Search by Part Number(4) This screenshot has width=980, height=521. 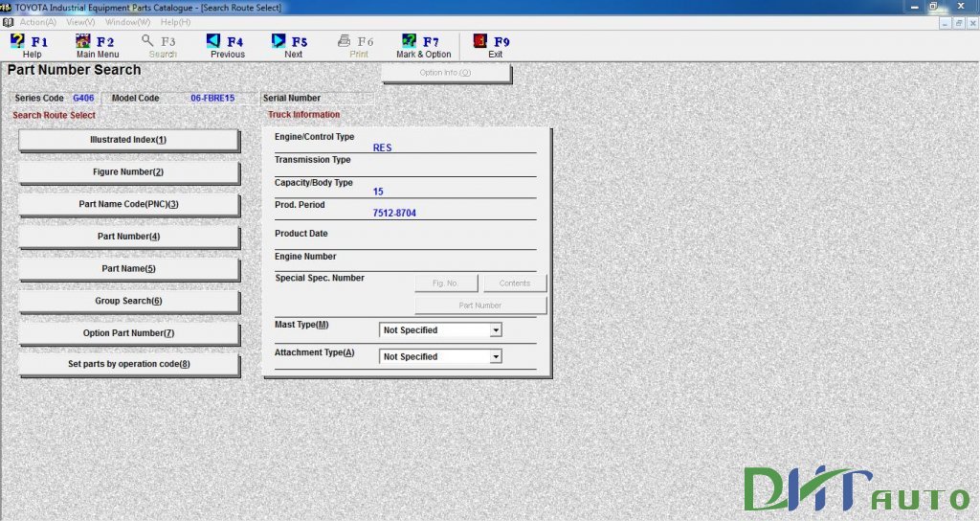(x=128, y=237)
